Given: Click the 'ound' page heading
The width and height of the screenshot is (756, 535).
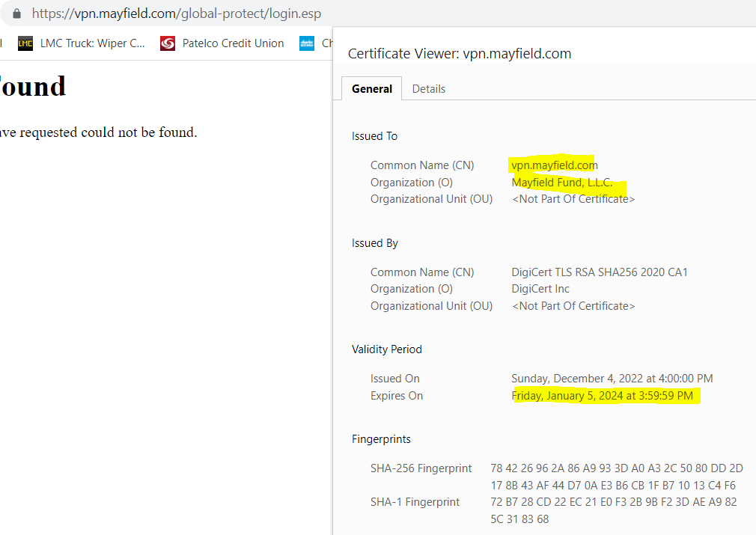Looking at the screenshot, I should pyautogui.click(x=33, y=87).
